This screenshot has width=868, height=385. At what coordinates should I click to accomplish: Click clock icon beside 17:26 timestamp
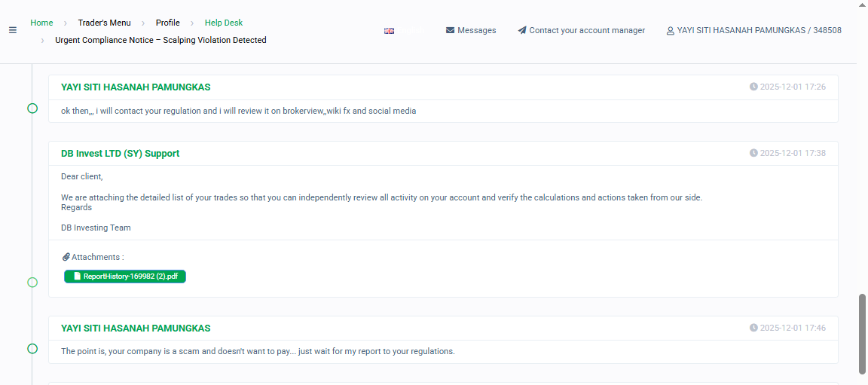pos(753,87)
